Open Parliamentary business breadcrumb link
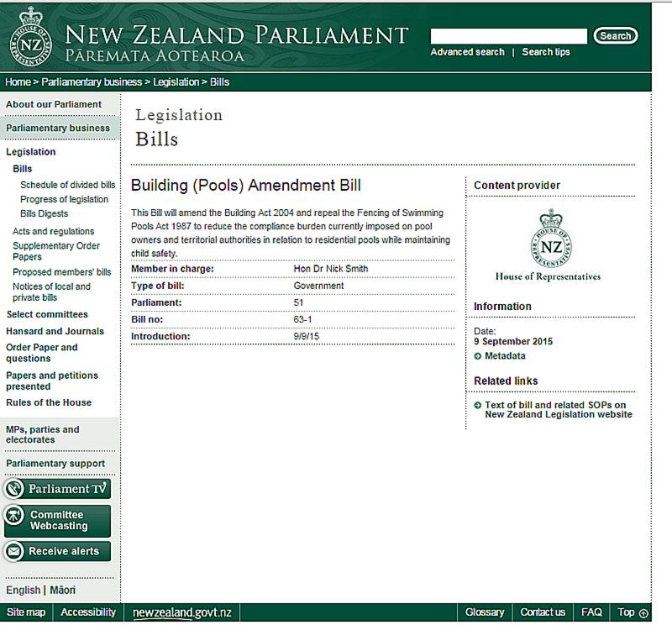This screenshot has width=672, height=625. point(92,81)
